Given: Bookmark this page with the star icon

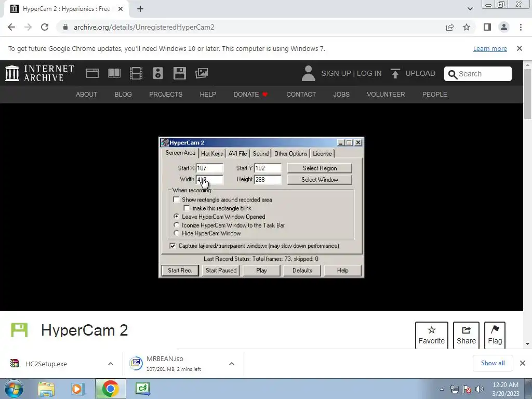Looking at the screenshot, I should point(467,27).
